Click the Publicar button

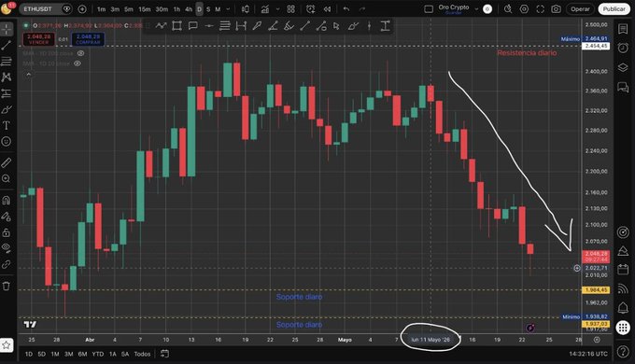(x=614, y=9)
